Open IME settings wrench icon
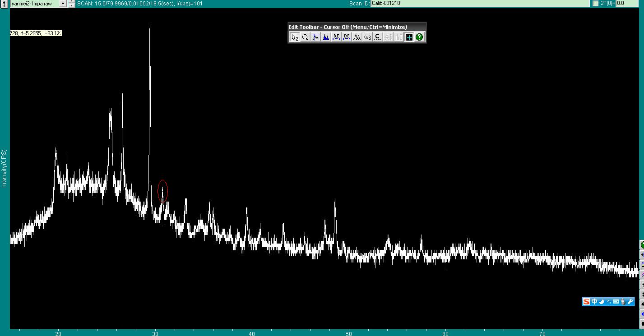 coord(630,302)
